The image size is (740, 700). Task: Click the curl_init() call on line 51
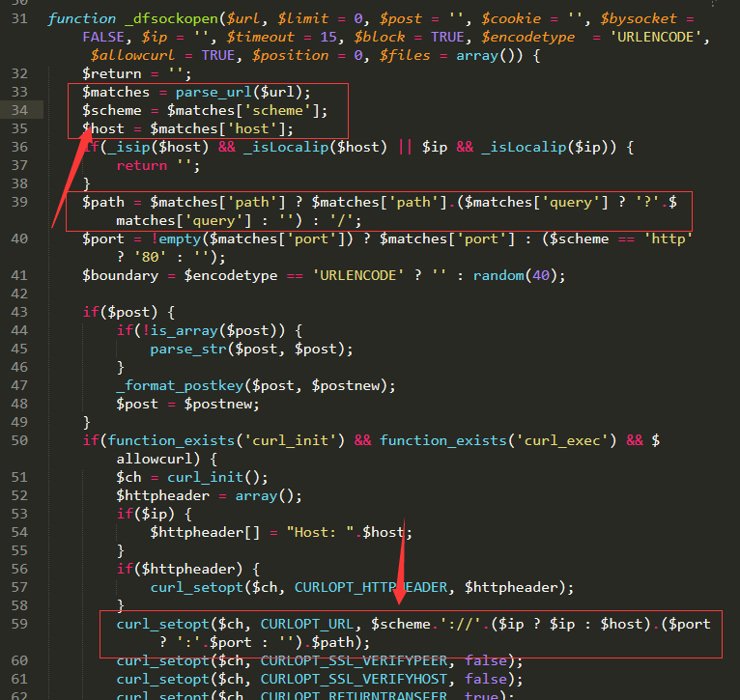pos(217,477)
